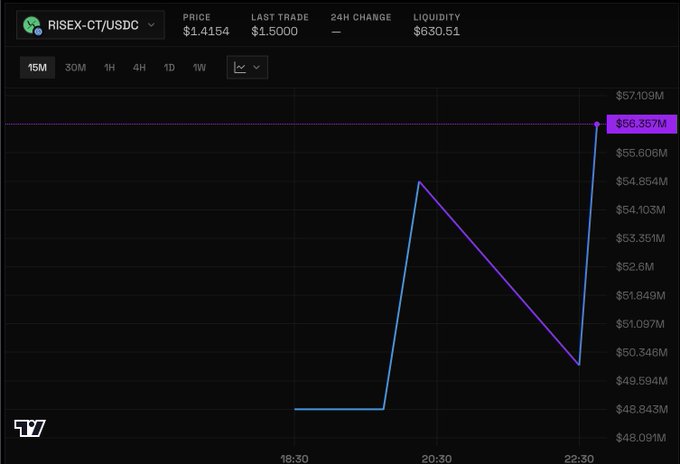Select the 15M timeframe
The width and height of the screenshot is (680, 464).
tap(37, 68)
